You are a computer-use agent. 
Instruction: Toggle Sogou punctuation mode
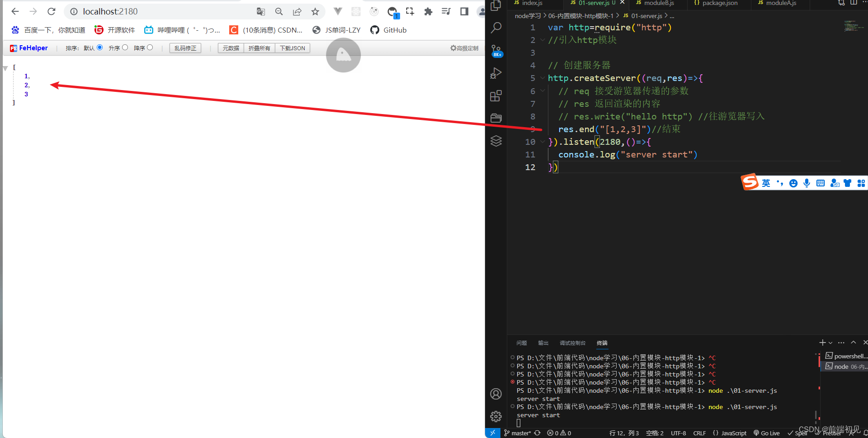pos(780,183)
